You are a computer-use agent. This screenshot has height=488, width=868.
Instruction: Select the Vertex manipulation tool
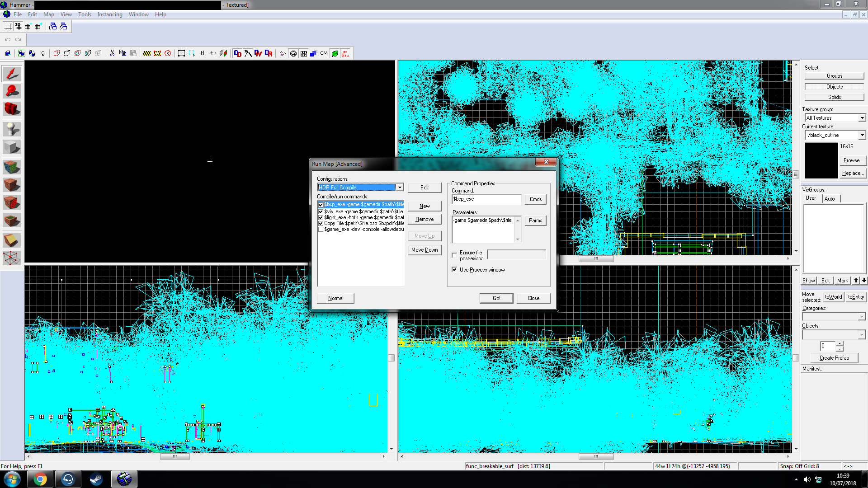point(12,258)
